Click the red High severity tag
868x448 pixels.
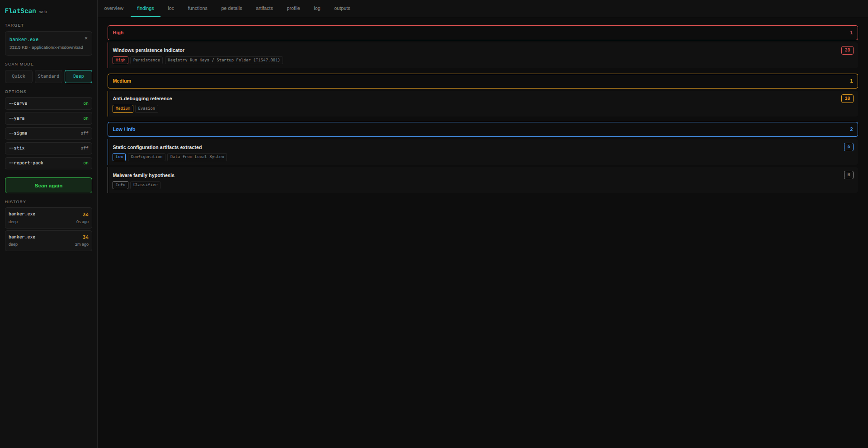[x=120, y=60]
